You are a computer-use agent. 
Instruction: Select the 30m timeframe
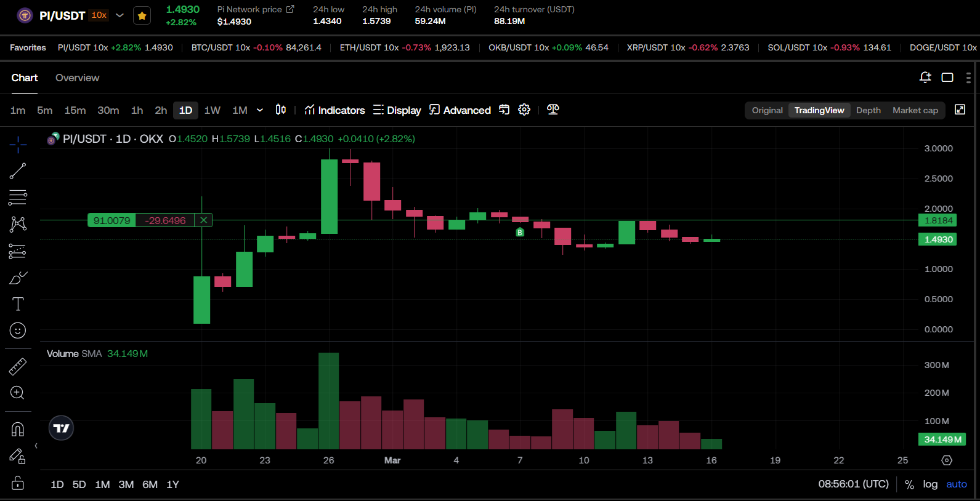point(108,110)
